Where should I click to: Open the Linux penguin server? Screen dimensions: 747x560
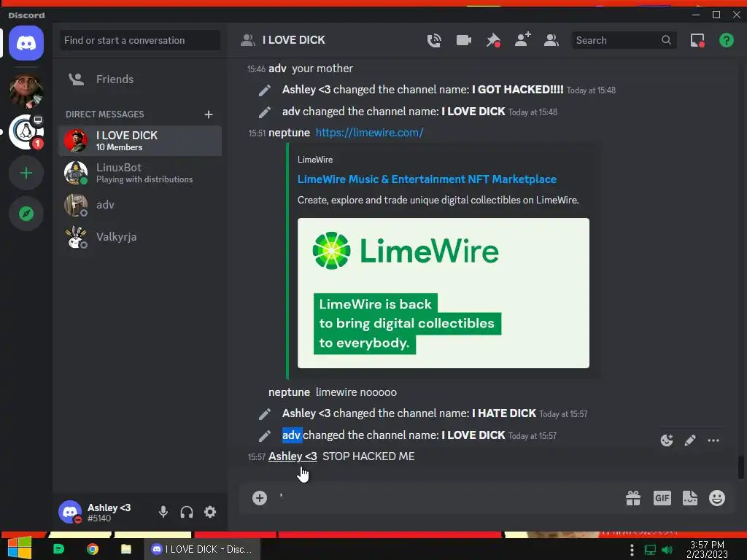coord(26,132)
